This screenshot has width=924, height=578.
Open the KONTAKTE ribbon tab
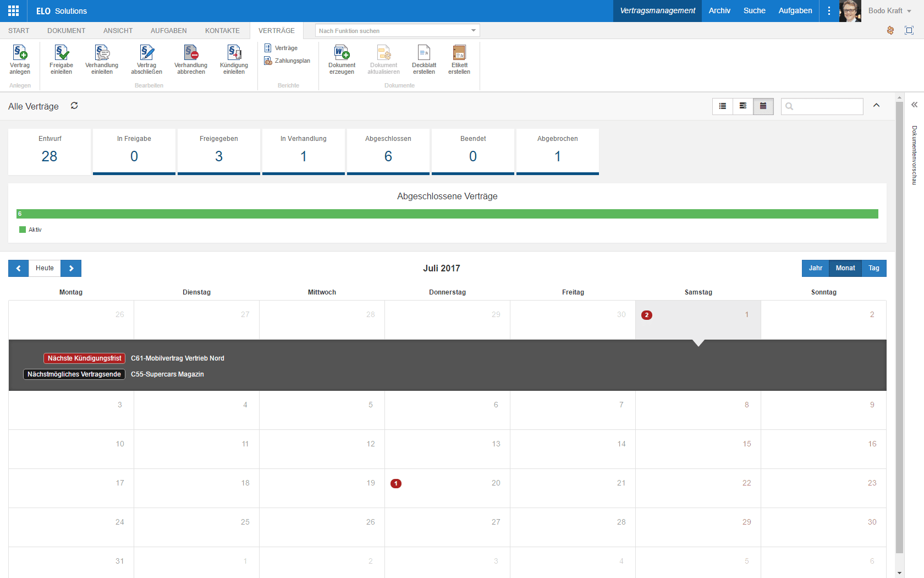pyautogui.click(x=222, y=31)
